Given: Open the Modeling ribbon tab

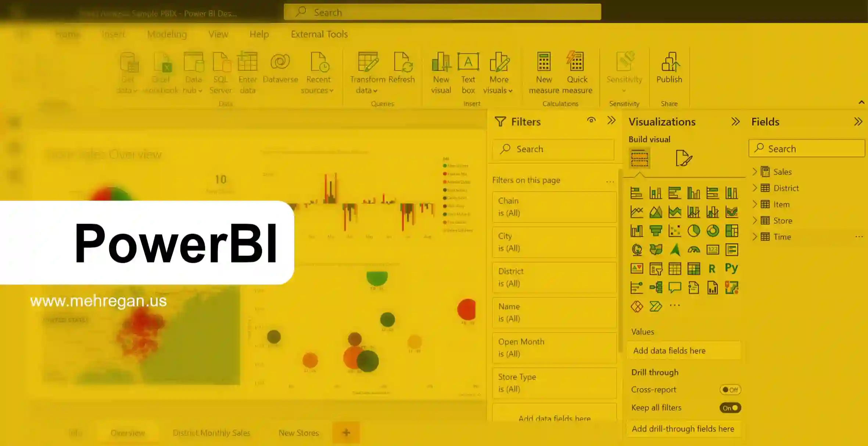Looking at the screenshot, I should click(x=166, y=34).
